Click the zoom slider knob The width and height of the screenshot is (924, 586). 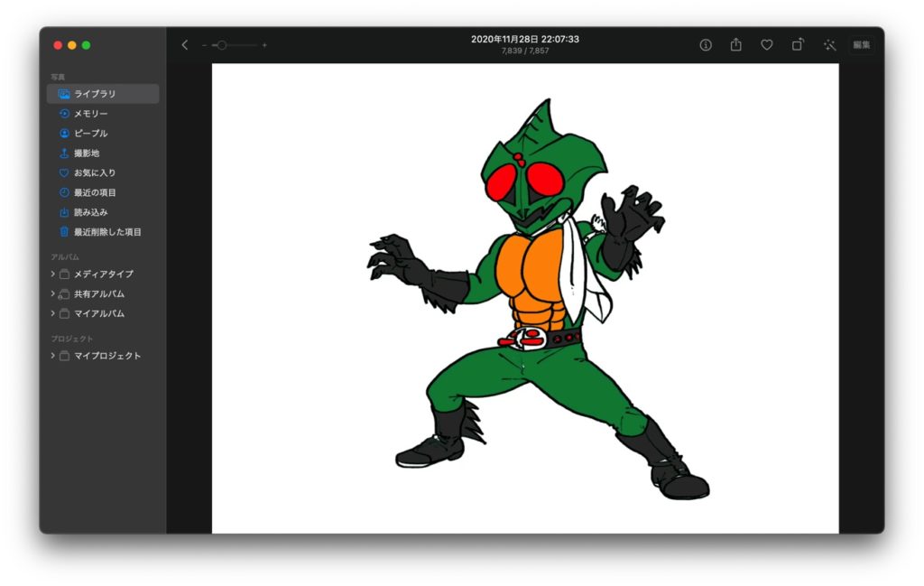[x=222, y=45]
